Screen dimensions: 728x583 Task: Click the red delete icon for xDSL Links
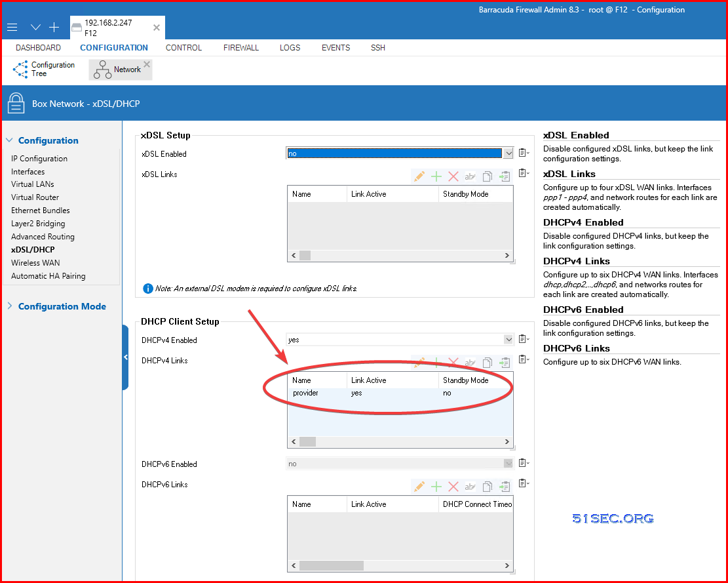click(453, 176)
